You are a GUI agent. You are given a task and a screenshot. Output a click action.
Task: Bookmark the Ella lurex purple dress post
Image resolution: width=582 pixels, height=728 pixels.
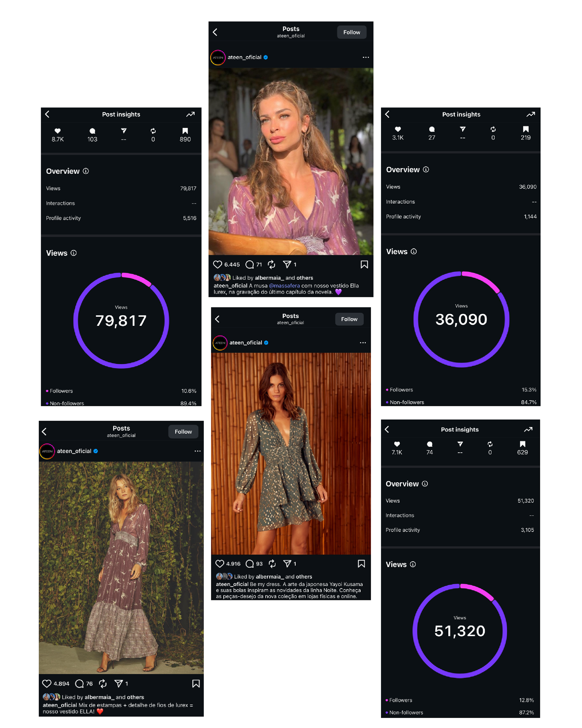click(364, 265)
